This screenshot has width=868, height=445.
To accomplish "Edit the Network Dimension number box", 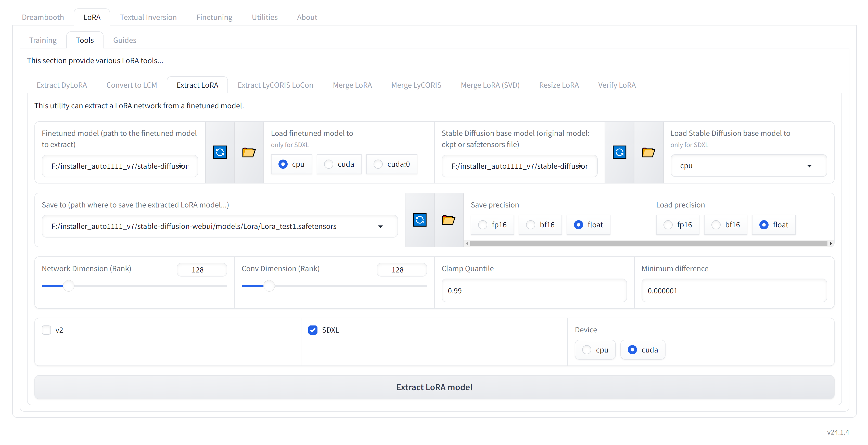I will pyautogui.click(x=202, y=270).
